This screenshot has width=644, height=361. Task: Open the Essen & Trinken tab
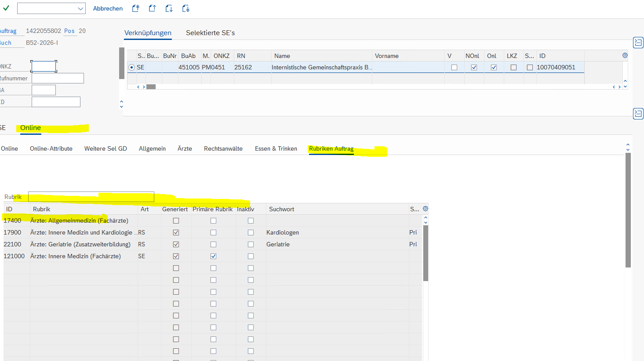pos(276,148)
